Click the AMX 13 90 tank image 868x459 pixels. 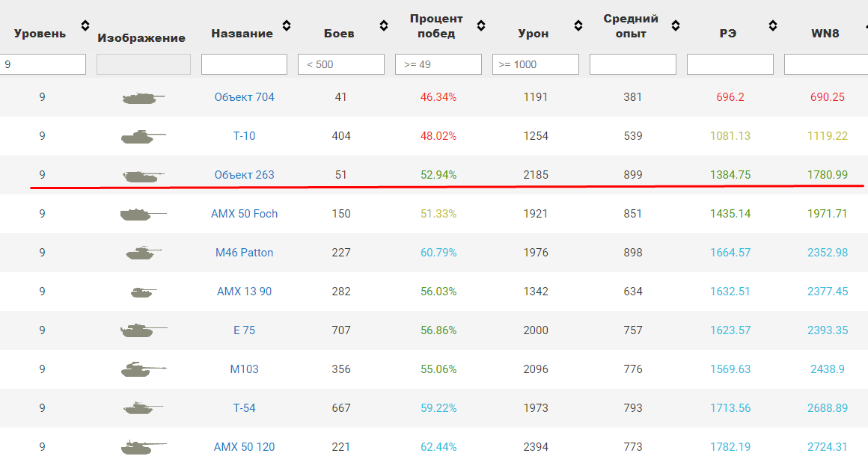(x=143, y=292)
